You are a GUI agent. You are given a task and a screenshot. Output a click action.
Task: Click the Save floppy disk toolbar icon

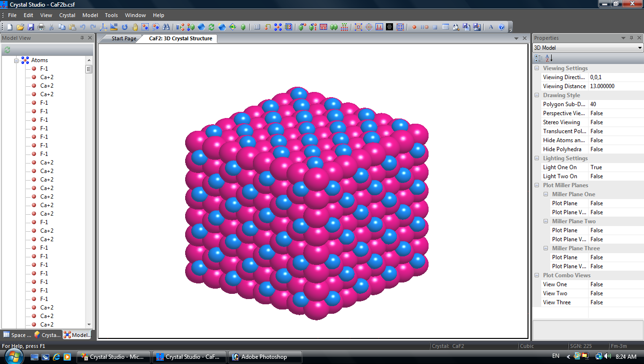(x=30, y=27)
